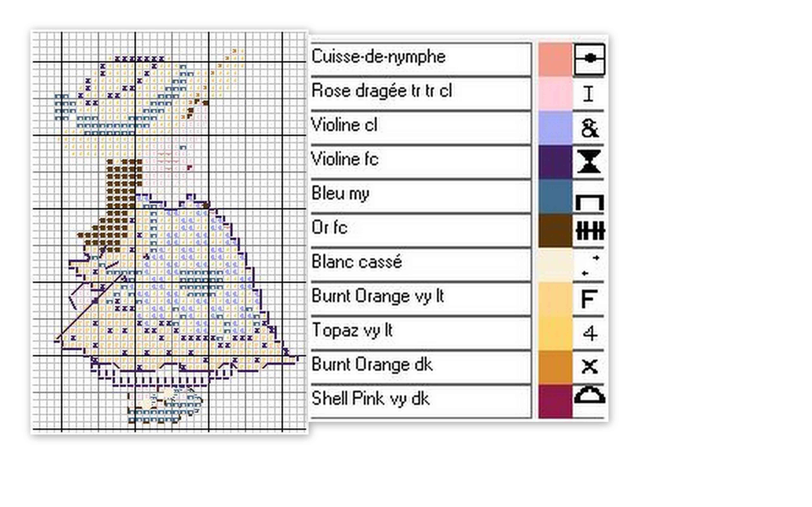
Task: Click the Cuisse-de-nymphe dot-line symbol icon
Action: pos(589,59)
